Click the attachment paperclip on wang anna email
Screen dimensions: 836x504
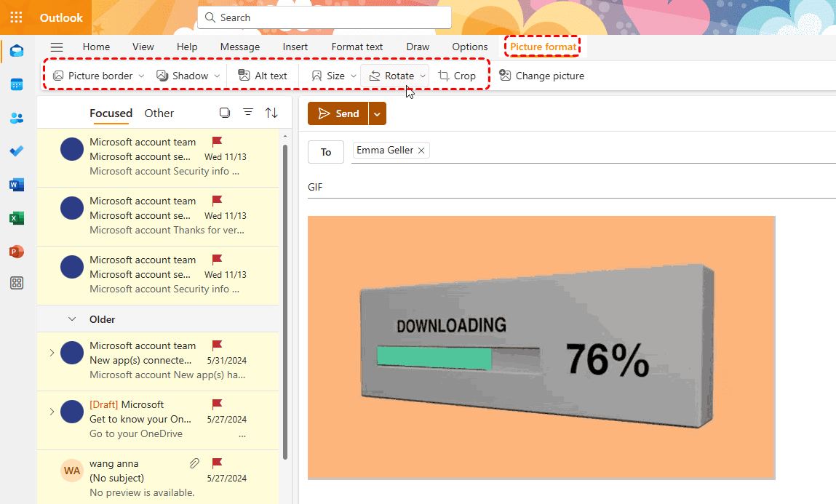pos(194,463)
